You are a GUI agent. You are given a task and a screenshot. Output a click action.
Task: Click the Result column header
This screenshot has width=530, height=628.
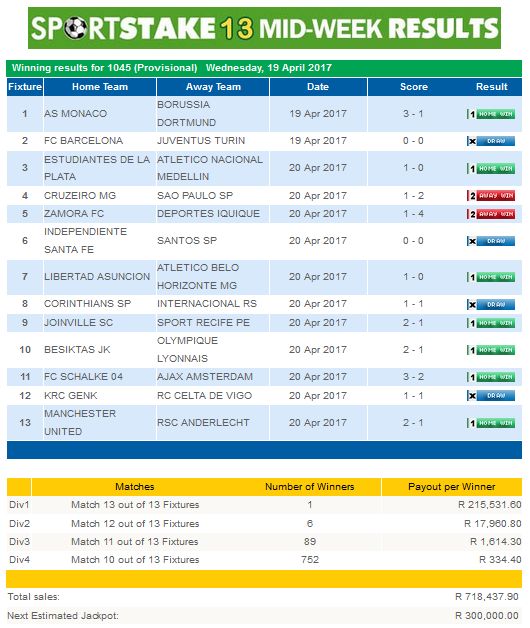point(492,87)
